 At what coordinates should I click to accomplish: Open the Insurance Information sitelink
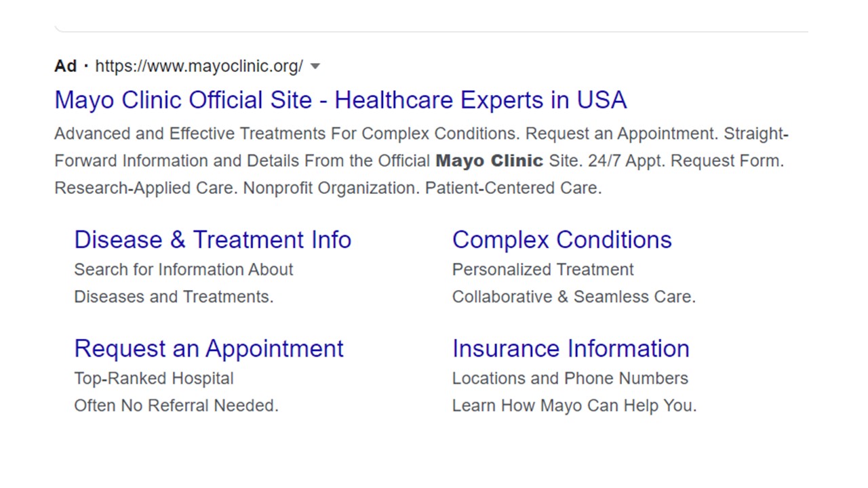571,348
